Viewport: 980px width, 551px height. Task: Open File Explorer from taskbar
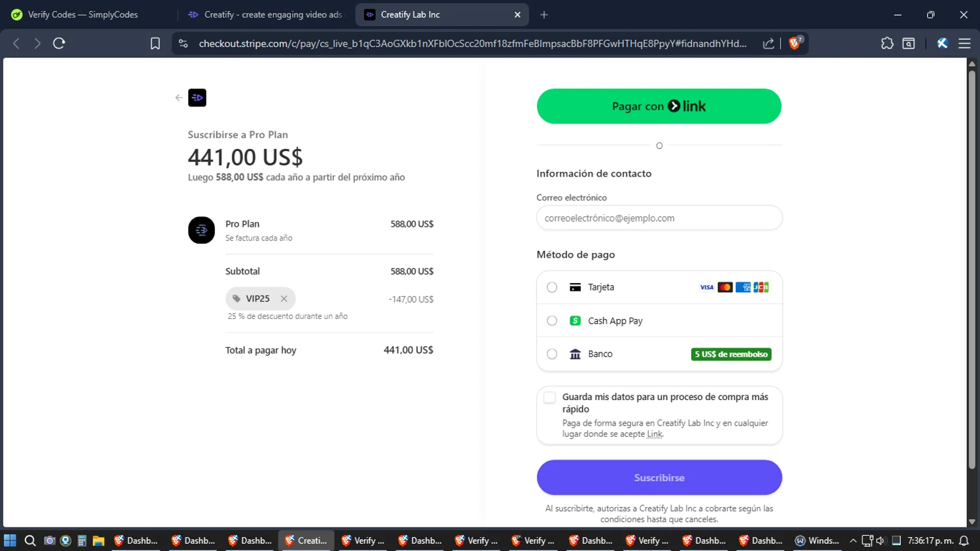point(99,541)
